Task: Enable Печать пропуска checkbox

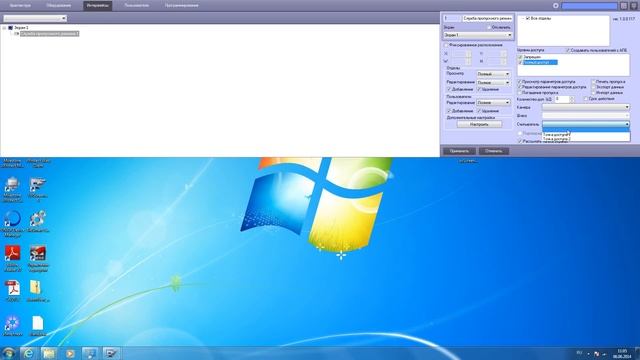Action: 593,82
